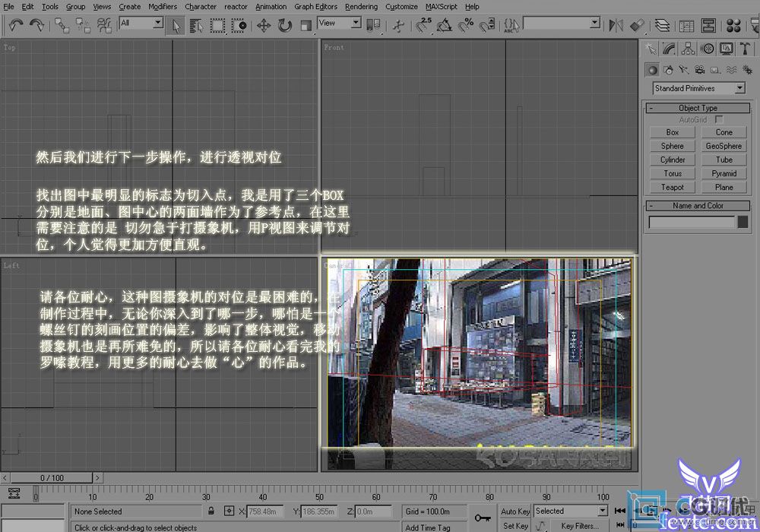Select the Systems category icon
The width and height of the screenshot is (760, 532).
[747, 70]
